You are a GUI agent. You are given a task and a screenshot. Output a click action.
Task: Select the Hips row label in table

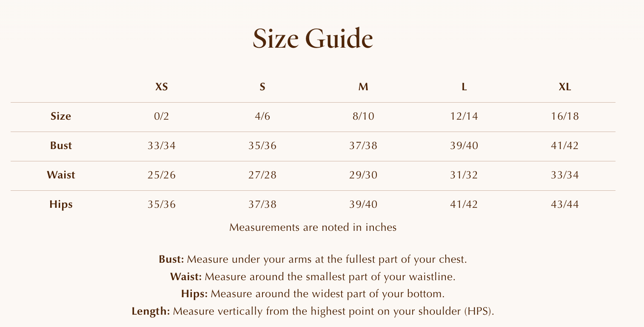click(x=61, y=204)
